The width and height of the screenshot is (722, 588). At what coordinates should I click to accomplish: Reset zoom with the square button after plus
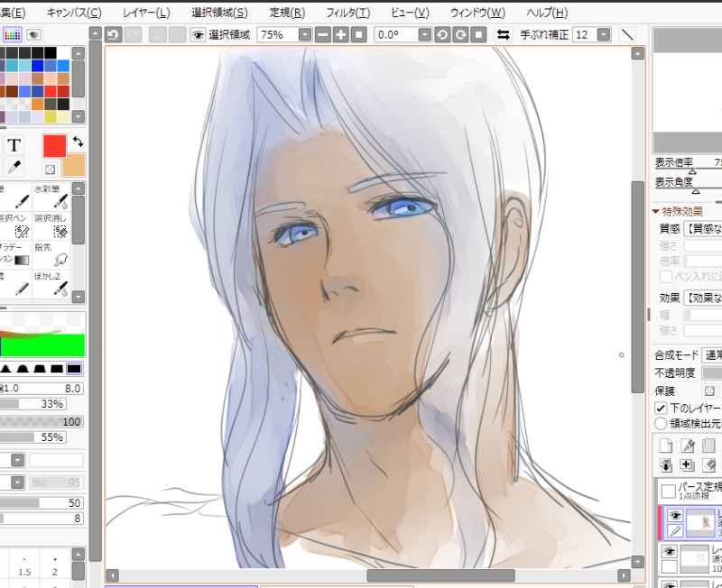coord(358,35)
